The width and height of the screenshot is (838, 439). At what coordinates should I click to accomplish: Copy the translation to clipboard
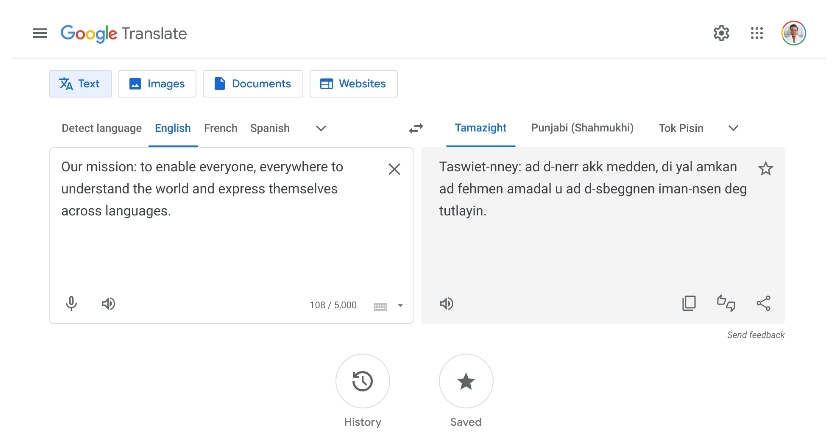pos(689,304)
